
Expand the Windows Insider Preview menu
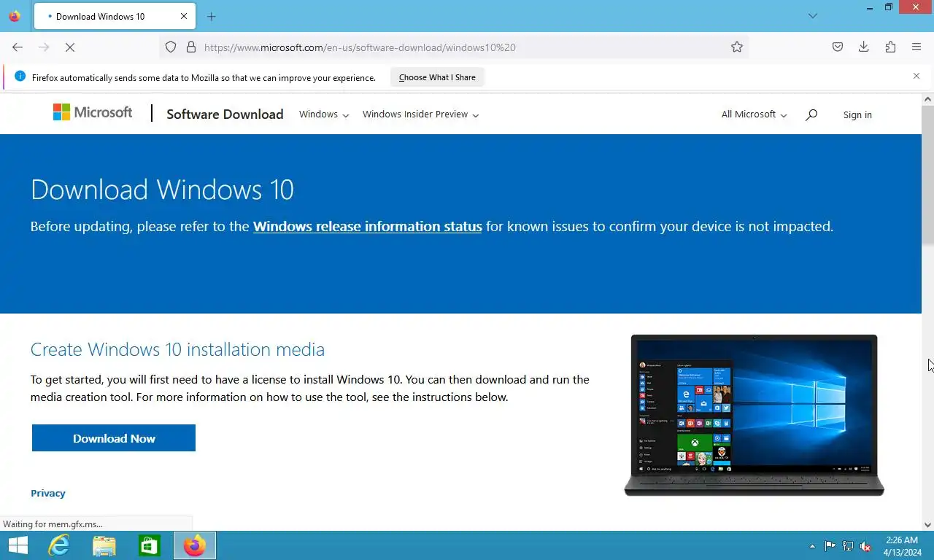pos(420,114)
